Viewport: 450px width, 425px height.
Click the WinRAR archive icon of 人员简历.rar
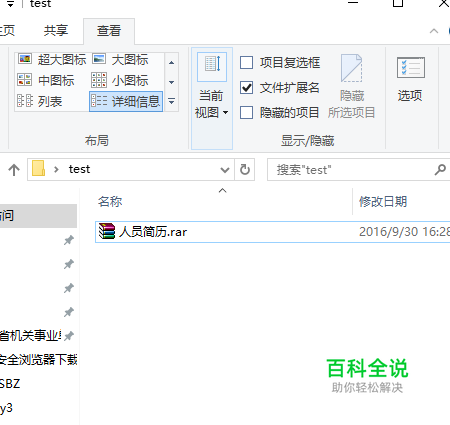pyautogui.click(x=107, y=231)
